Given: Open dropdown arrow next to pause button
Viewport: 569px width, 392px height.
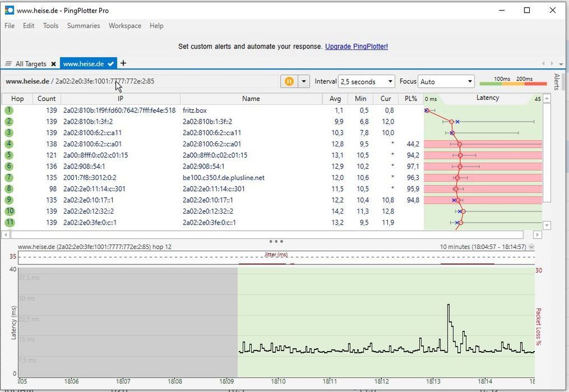Looking at the screenshot, I should pyautogui.click(x=304, y=81).
